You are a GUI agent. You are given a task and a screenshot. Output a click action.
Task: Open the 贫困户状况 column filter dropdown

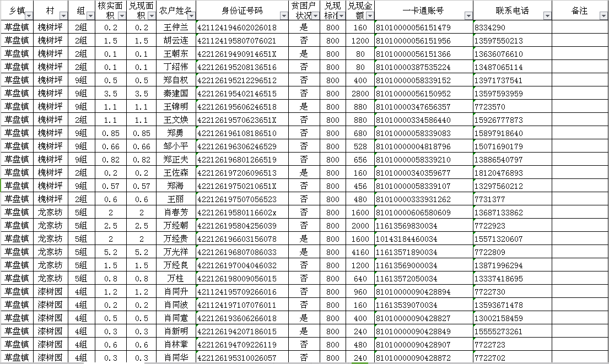click(x=315, y=16)
